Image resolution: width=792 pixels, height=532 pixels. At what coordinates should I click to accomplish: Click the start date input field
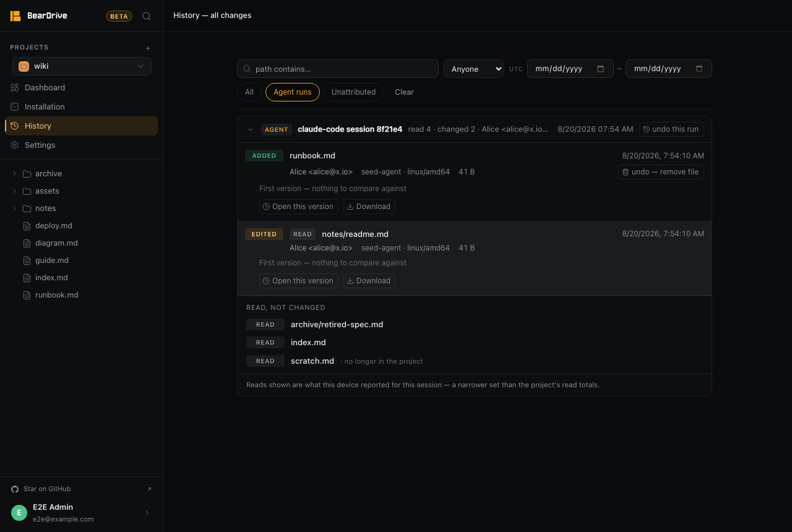point(570,69)
